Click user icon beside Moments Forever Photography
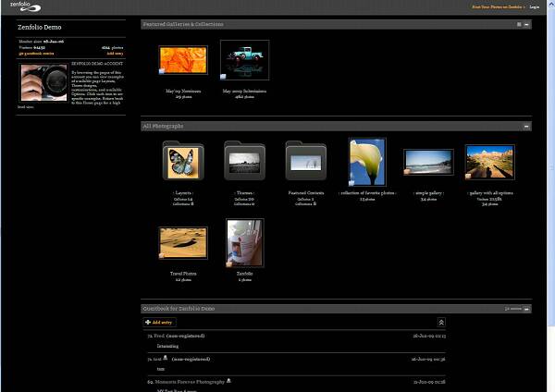Viewport: 555px width, 392px height. point(228,381)
